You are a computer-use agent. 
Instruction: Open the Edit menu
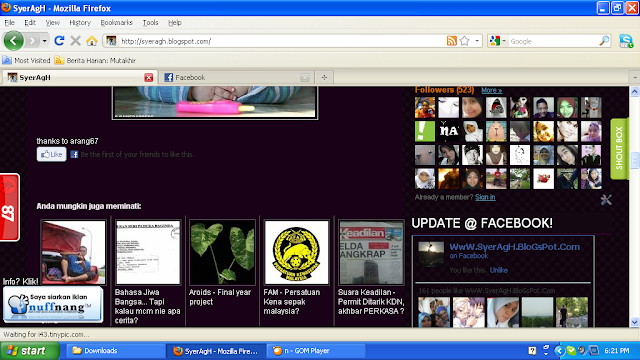click(x=30, y=22)
